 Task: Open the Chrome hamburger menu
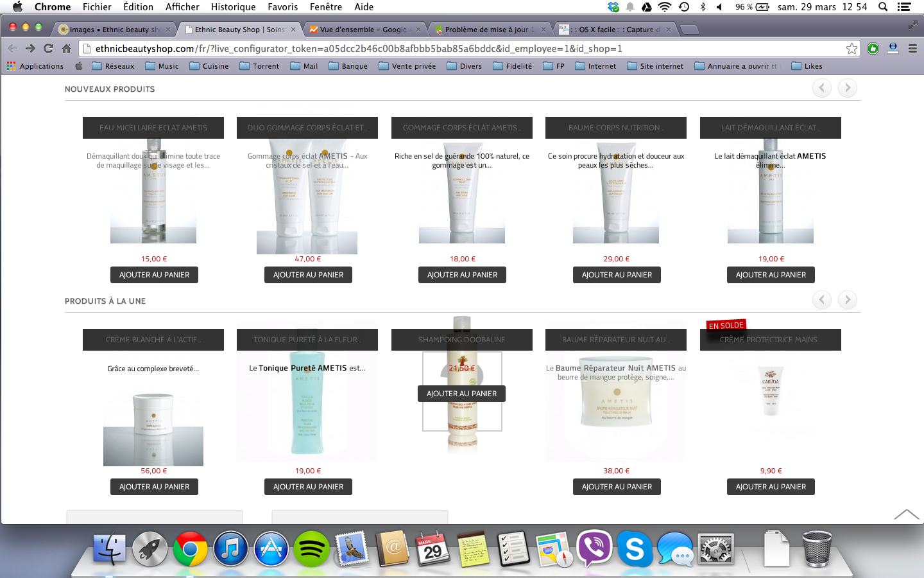(912, 49)
